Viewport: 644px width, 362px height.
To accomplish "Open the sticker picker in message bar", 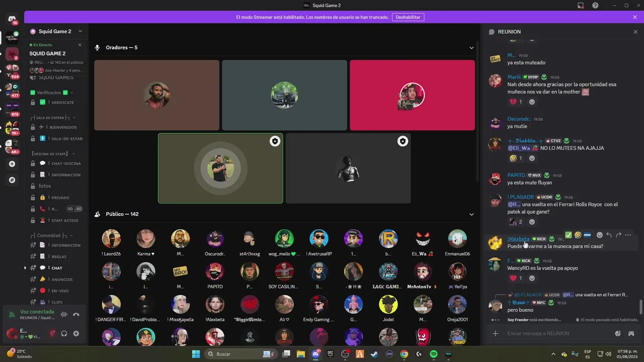I will pos(618,333).
